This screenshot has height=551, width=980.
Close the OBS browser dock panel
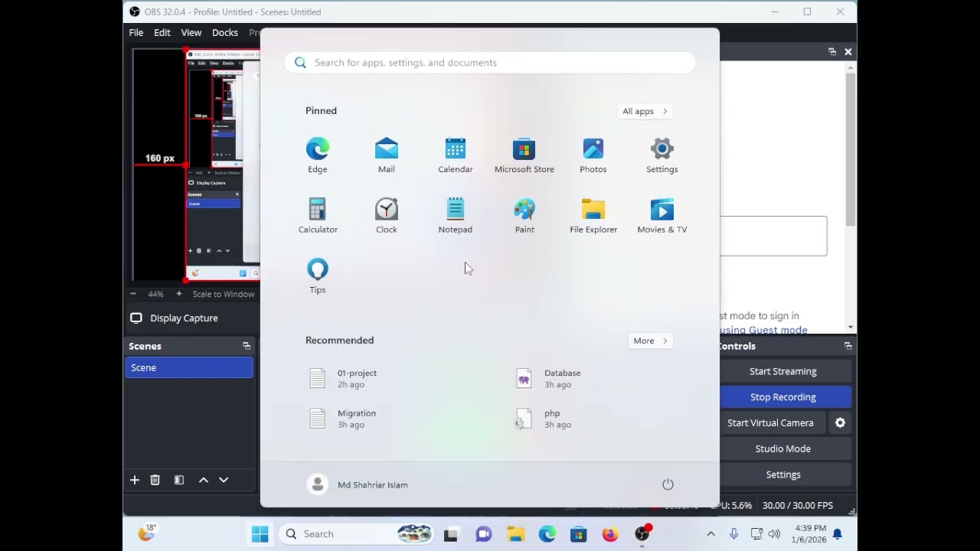[848, 51]
